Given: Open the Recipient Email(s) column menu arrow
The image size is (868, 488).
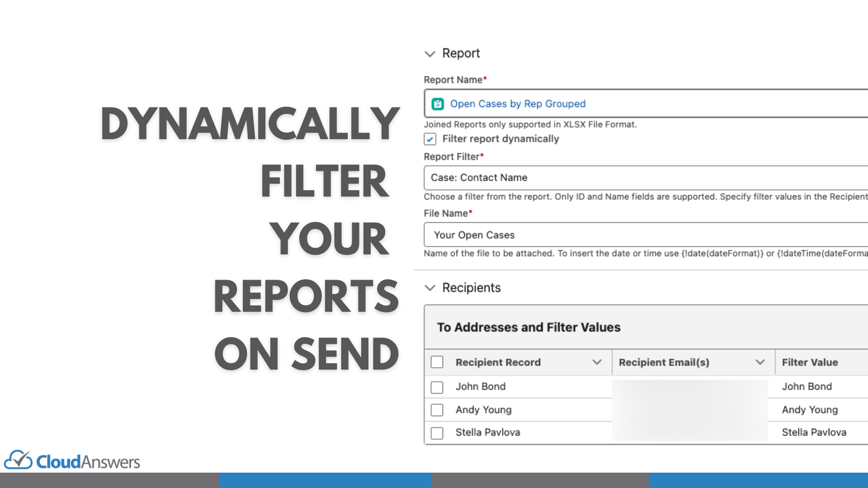Looking at the screenshot, I should [759, 362].
